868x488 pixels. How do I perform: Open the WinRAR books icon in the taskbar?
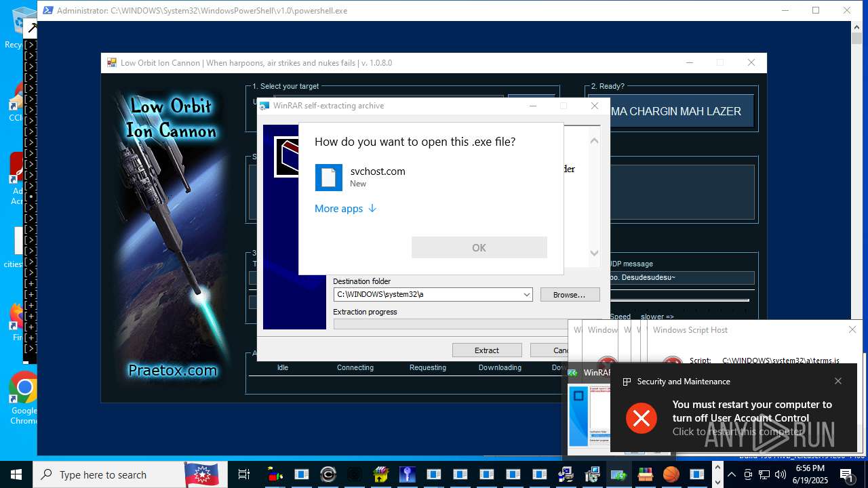tap(645, 474)
